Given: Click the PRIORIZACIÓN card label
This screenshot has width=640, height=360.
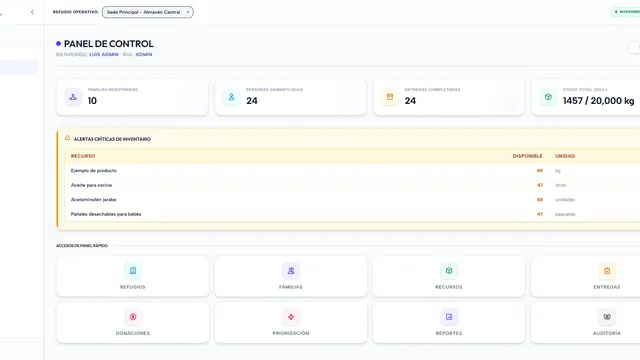Looking at the screenshot, I should pyautogui.click(x=291, y=333).
